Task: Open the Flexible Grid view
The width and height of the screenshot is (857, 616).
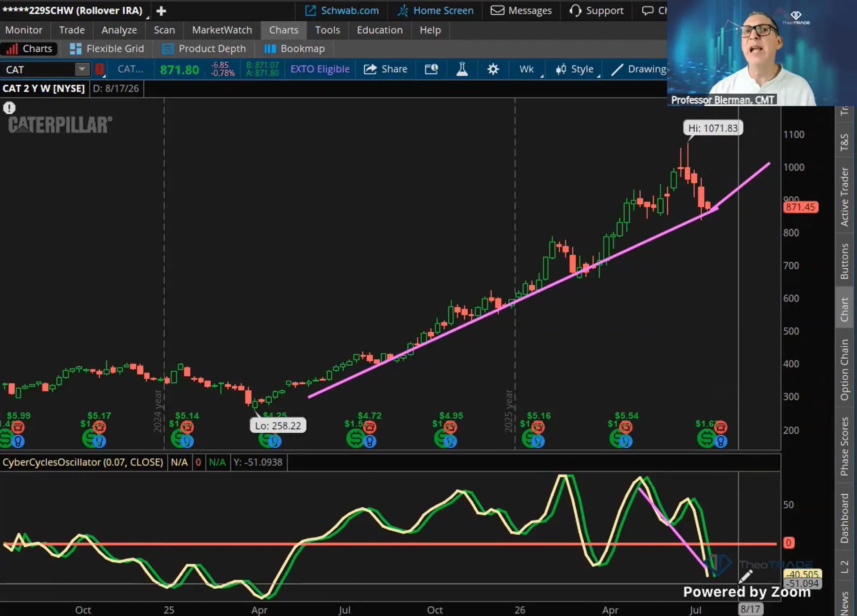Action: tap(107, 49)
